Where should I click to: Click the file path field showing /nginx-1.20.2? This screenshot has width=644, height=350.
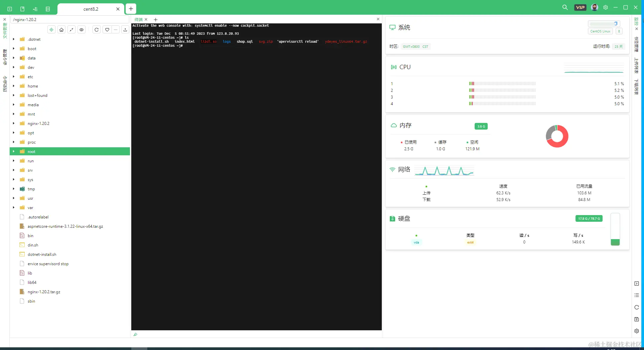[x=70, y=19]
